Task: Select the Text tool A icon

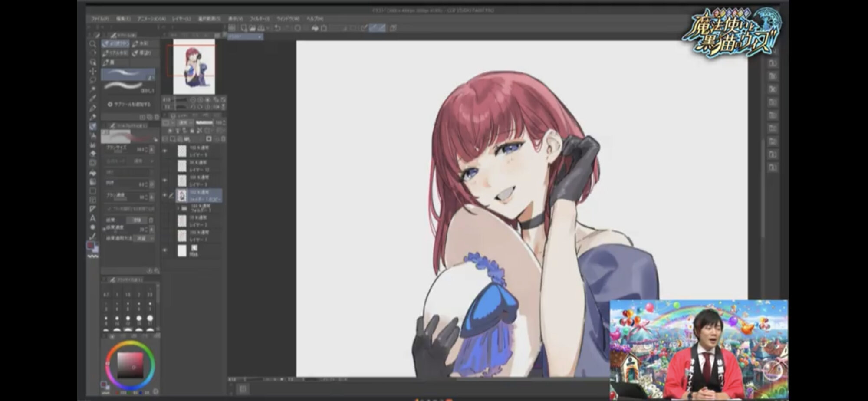Action: (92, 218)
